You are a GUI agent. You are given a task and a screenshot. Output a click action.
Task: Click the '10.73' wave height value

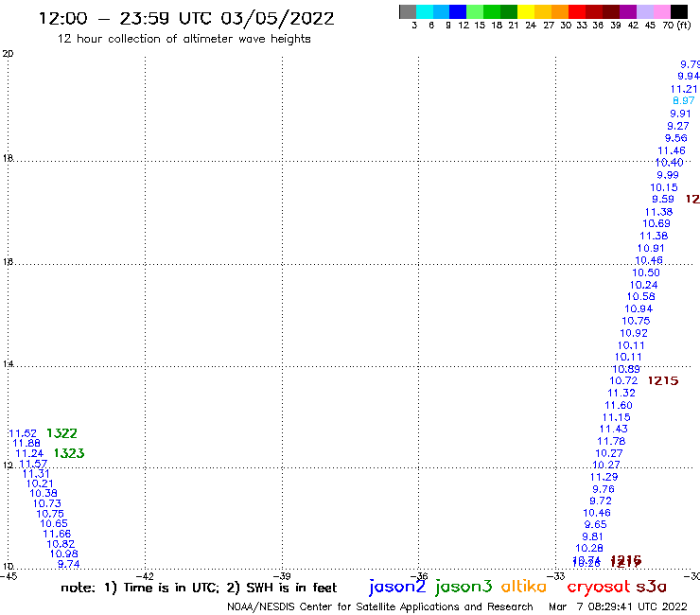coord(47,503)
